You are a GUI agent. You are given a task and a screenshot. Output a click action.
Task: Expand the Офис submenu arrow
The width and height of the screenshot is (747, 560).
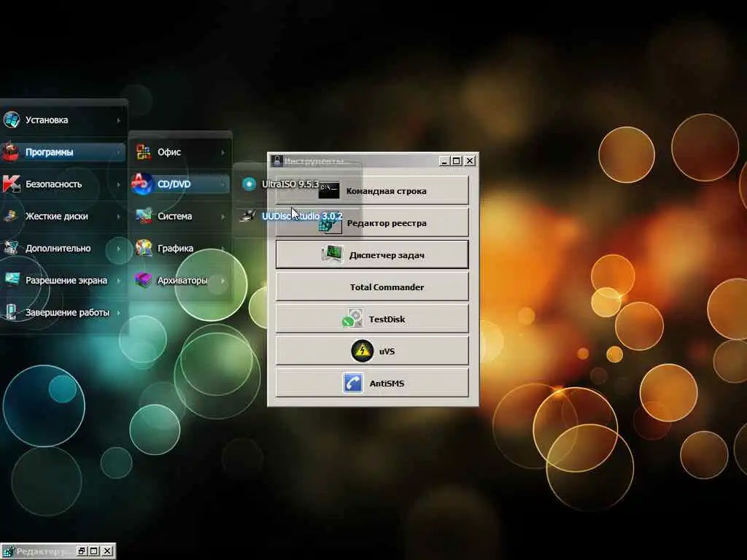point(223,152)
